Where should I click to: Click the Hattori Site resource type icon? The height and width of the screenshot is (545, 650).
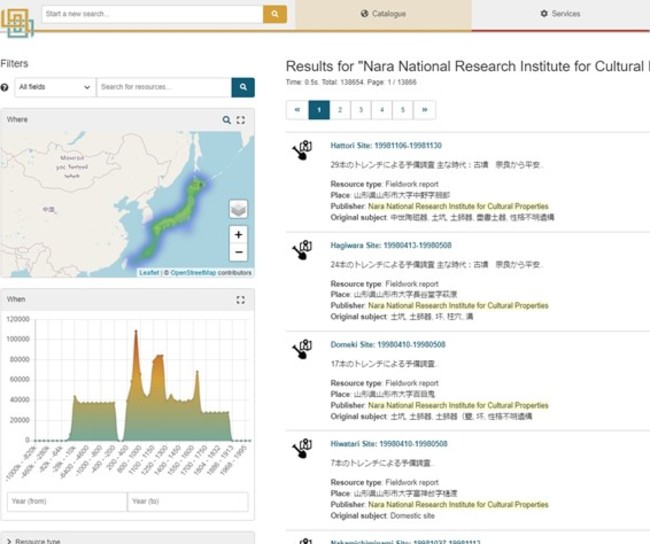301,151
